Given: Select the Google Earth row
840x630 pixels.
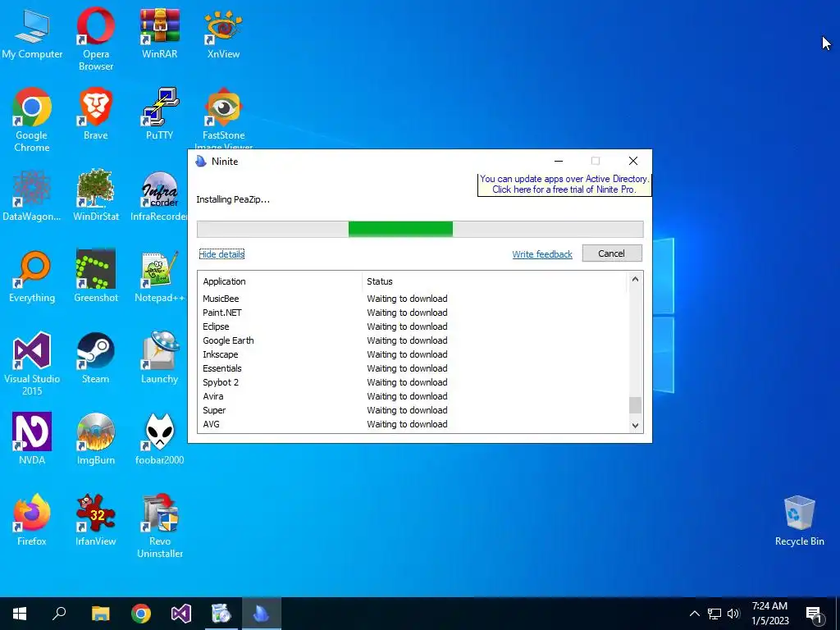Looking at the screenshot, I should coord(413,340).
